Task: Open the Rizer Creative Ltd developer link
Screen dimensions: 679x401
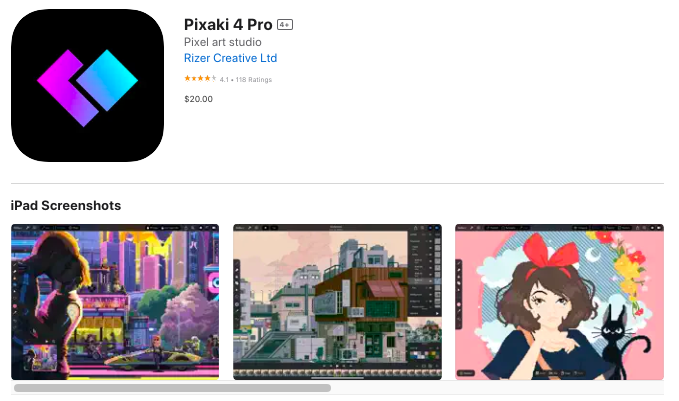Action: pos(230,58)
